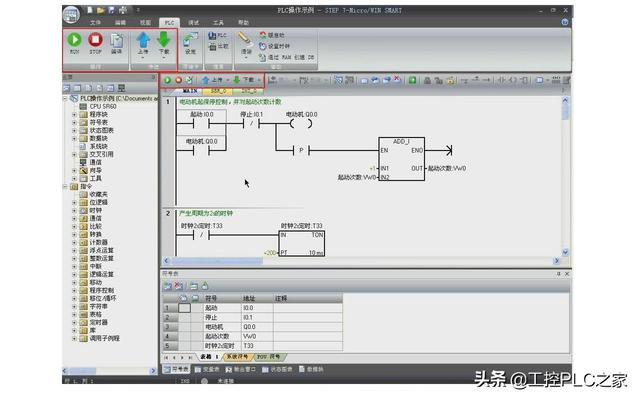This screenshot has width=640, height=400.
Task: Click the 电动机:Q0.0 output coil in network 1
Action: 301,123
